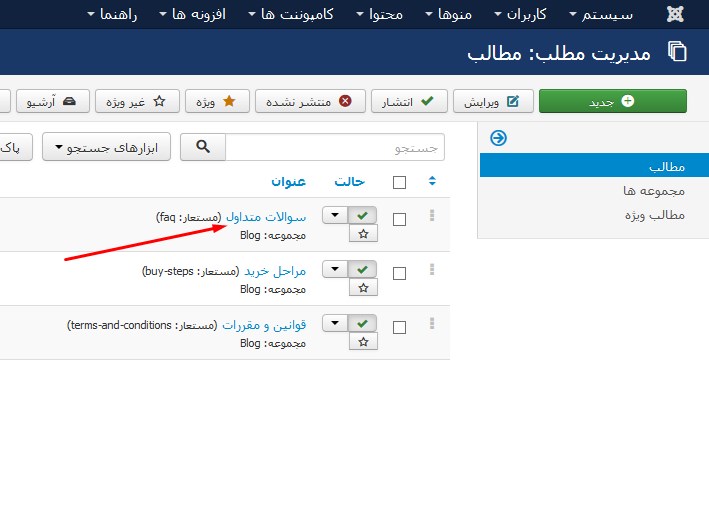The image size is (709, 515).
Task: Click the ordering sort arrows icon
Action: click(x=432, y=181)
